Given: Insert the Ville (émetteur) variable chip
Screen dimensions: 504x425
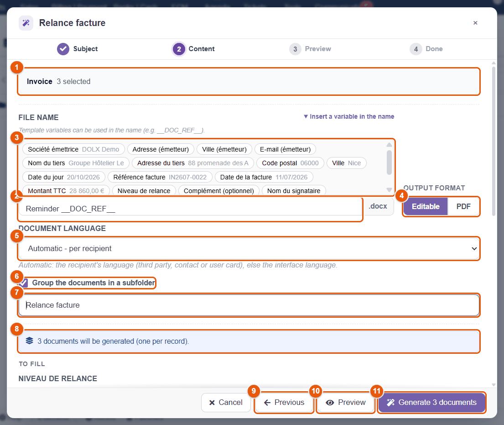Looking at the screenshot, I should (224, 149).
